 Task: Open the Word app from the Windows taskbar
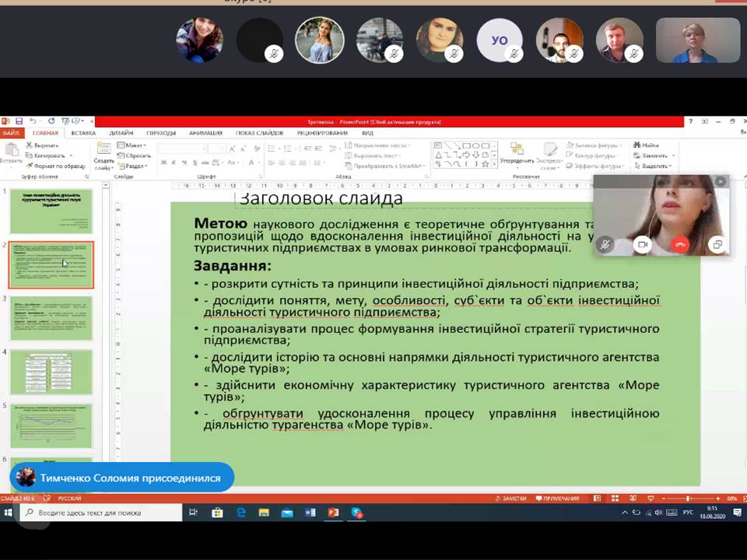click(310, 513)
